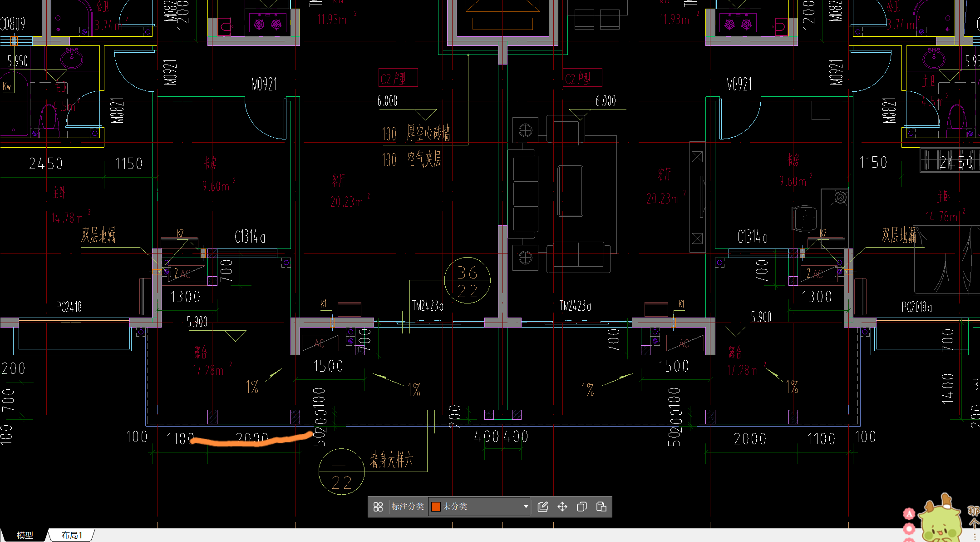Select the PC2418 window label
The image size is (980, 542).
[69, 307]
